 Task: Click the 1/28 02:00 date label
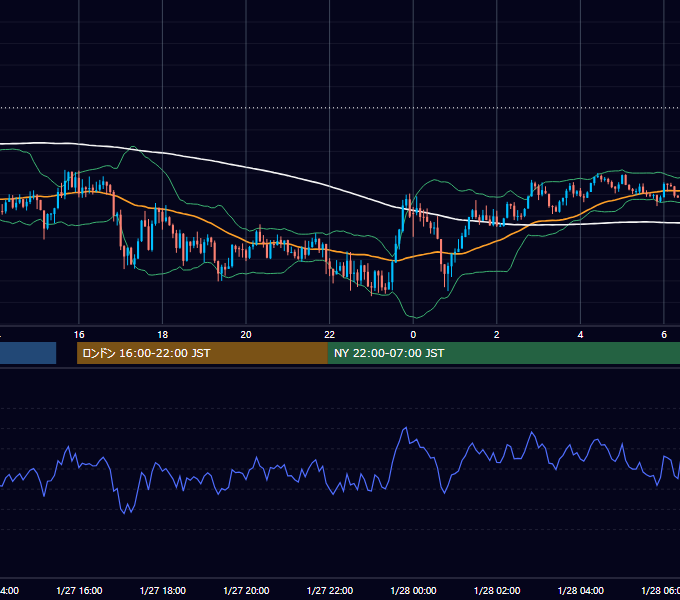click(497, 591)
